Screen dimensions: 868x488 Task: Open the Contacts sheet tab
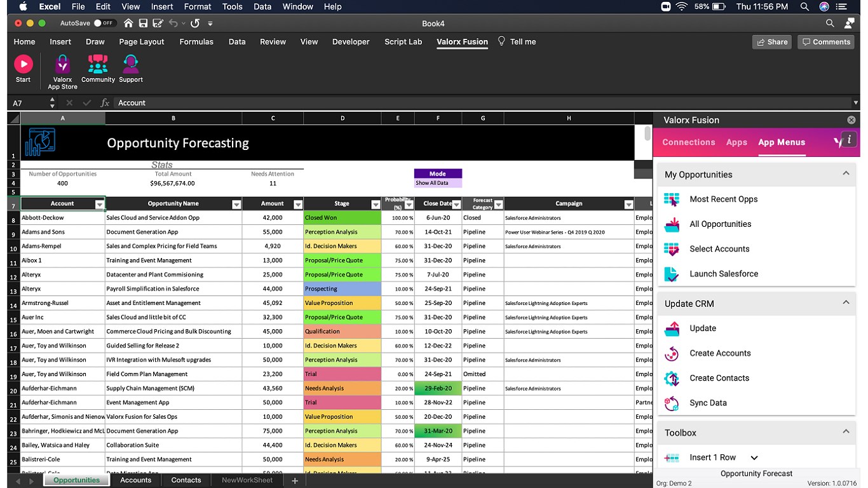186,480
